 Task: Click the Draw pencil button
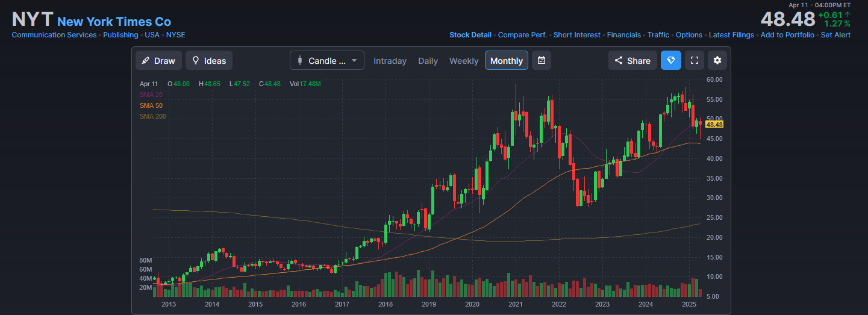click(x=159, y=60)
